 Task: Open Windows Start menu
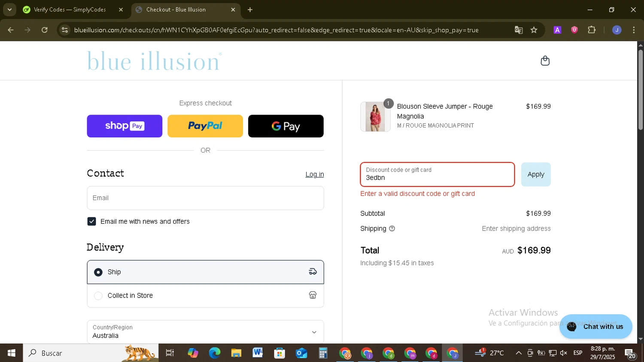[12, 353]
